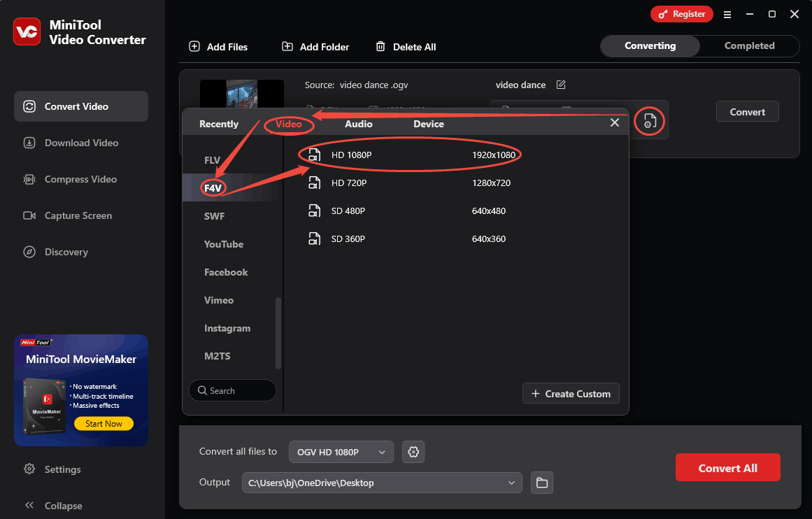Click the HD 720P video file icon
812x519 pixels.
[314, 183]
